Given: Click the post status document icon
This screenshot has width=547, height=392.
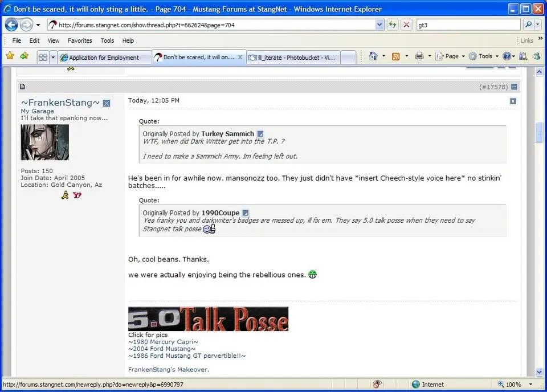Looking at the screenshot, I should 22,87.
